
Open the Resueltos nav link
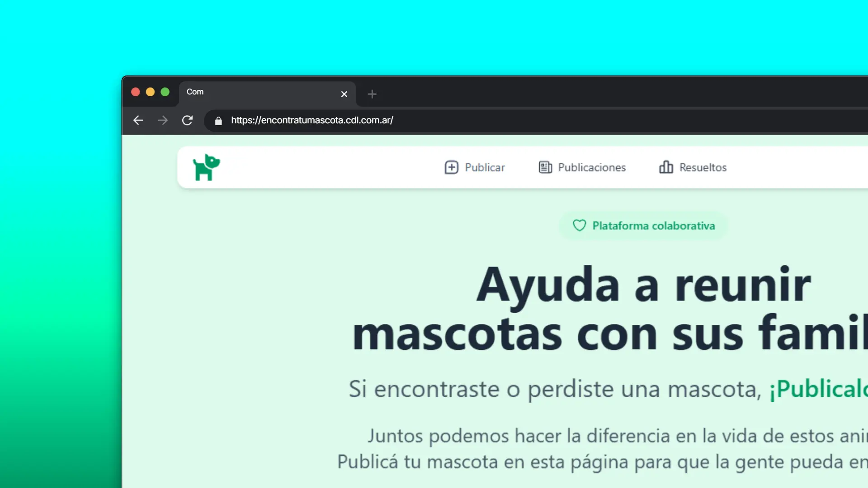pos(703,167)
